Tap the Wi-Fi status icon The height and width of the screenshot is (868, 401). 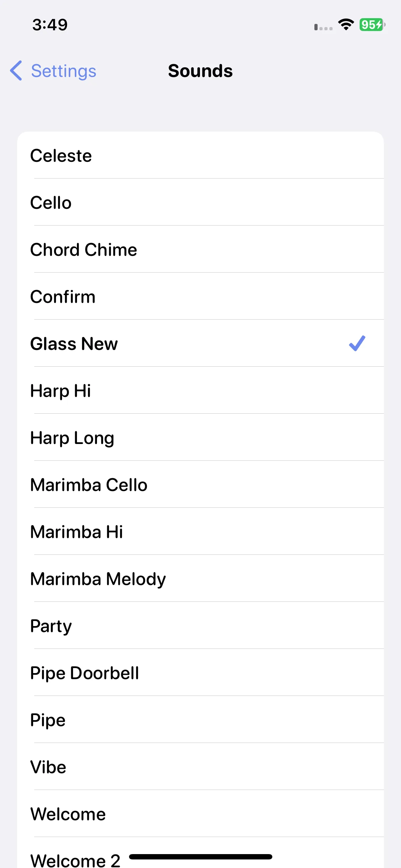pyautogui.click(x=346, y=25)
